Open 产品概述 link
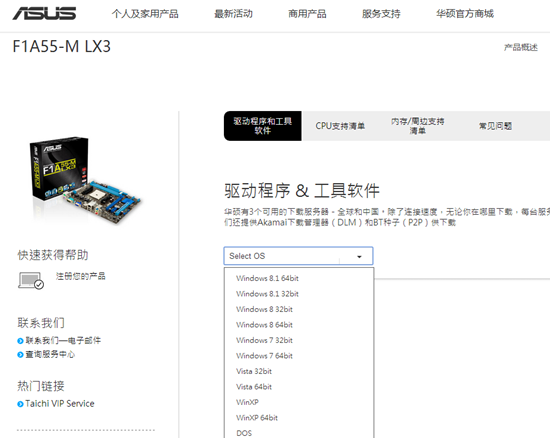The image size is (550, 438). [x=521, y=47]
